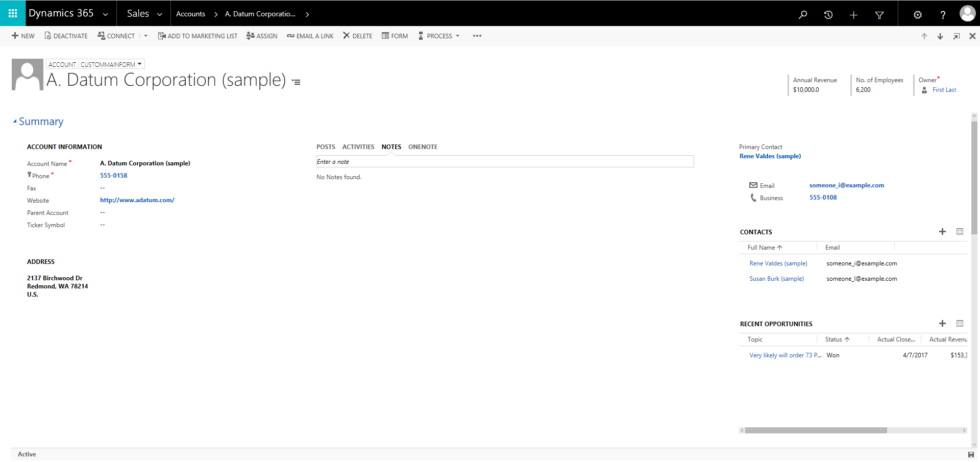Image resolution: width=980 pixels, height=462 pixels.
Task: Click the save icon in status bar
Action: (x=971, y=454)
